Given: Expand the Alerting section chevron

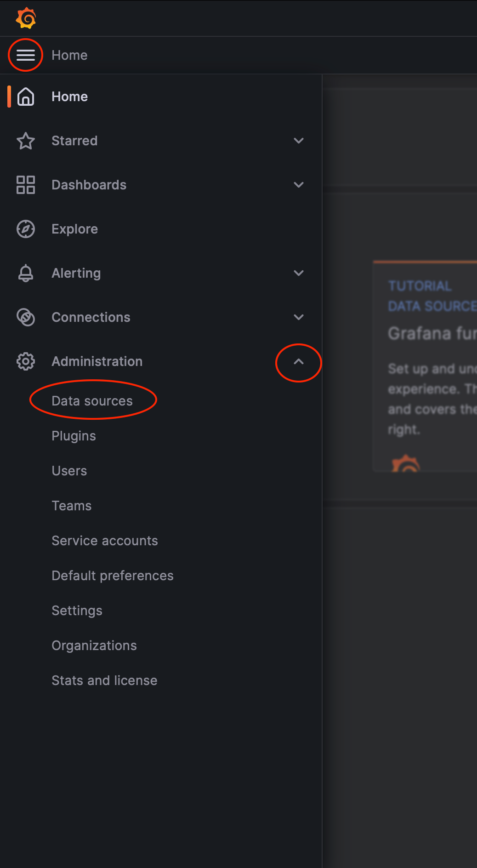Looking at the screenshot, I should (x=299, y=273).
